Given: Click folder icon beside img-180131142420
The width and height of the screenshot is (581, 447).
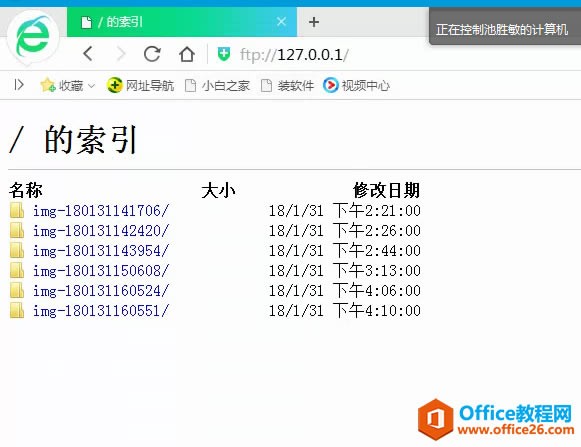Looking at the screenshot, I should pos(17,230).
